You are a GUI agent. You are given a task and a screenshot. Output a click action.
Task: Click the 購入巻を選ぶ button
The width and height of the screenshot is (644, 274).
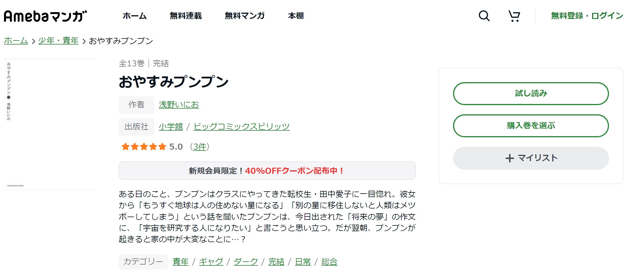point(531,126)
